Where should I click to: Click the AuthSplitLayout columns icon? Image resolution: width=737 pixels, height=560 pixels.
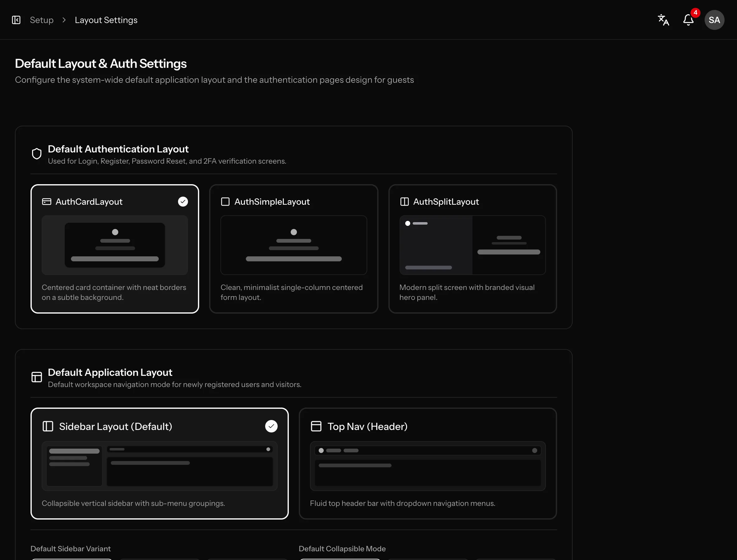[x=404, y=202]
